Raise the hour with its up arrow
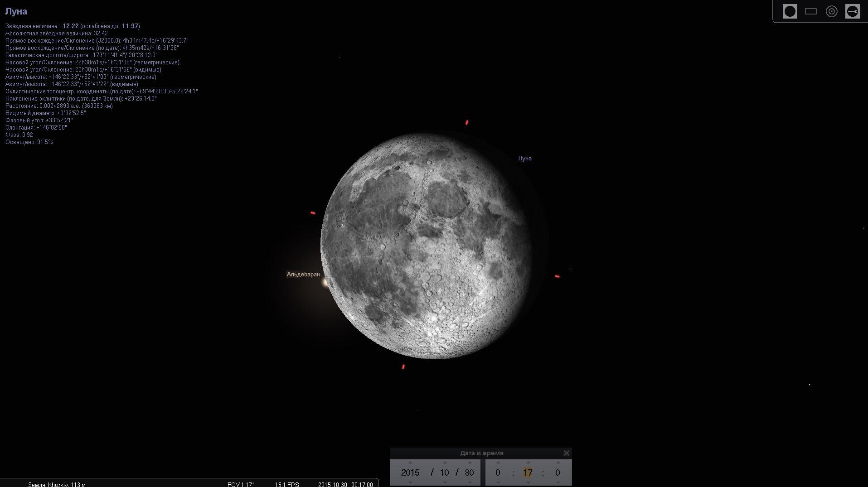The height and width of the screenshot is (487, 868). point(498,463)
